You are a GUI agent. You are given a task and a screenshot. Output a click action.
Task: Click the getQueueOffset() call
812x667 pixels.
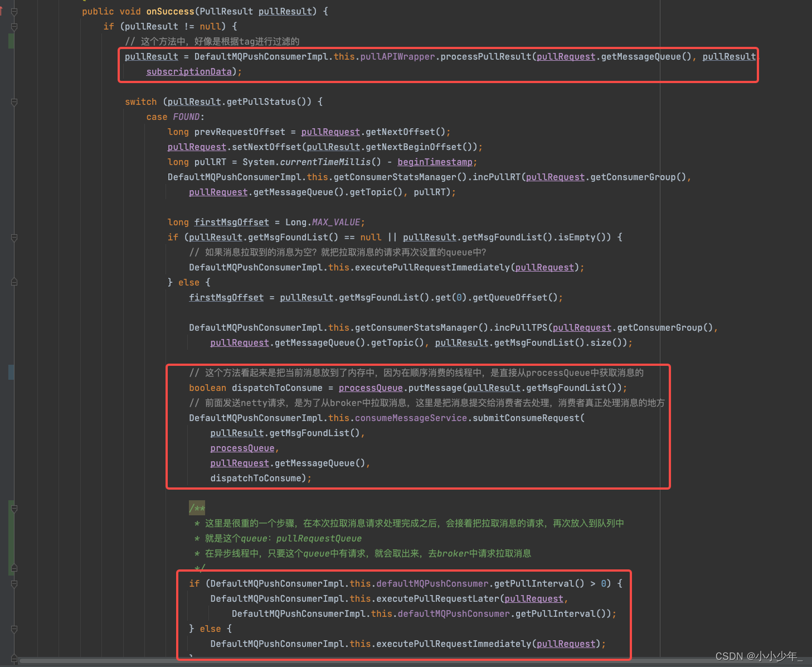515,297
